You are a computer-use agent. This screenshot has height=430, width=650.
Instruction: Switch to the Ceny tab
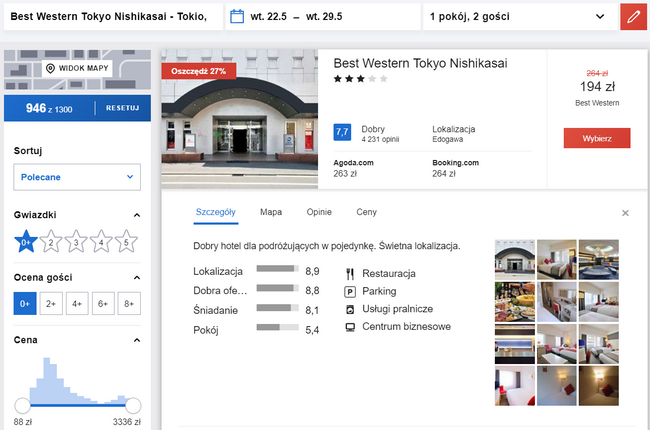(x=366, y=212)
